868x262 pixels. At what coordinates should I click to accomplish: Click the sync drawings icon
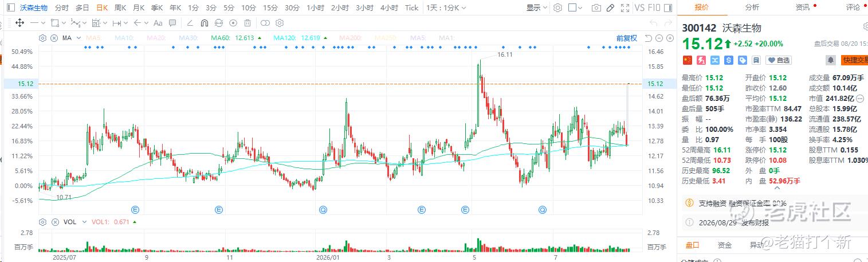[218, 23]
